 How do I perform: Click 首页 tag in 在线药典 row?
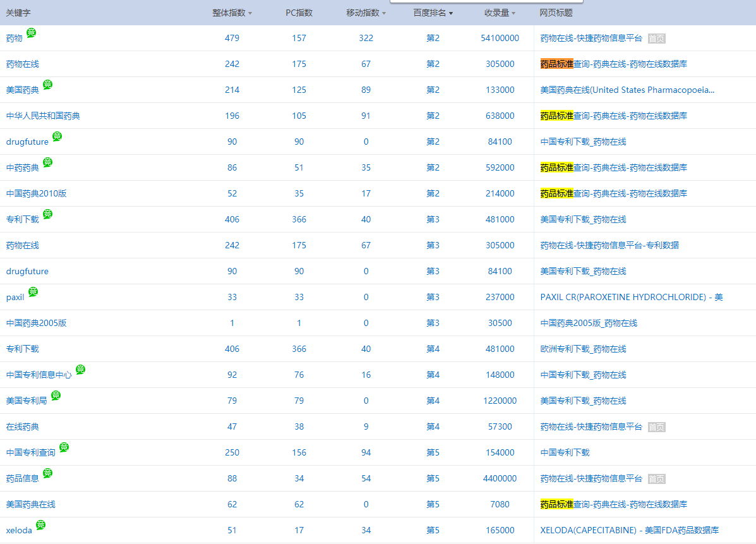[x=656, y=427]
